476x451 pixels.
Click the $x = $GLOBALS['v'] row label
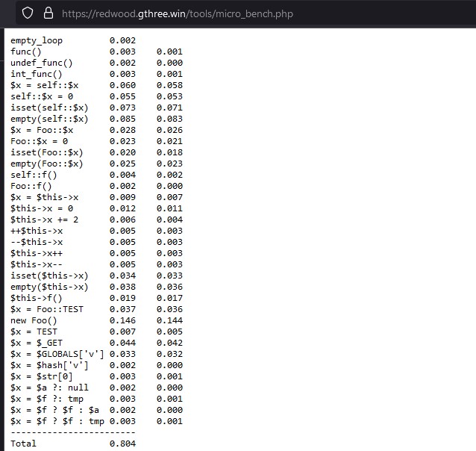click(x=57, y=354)
